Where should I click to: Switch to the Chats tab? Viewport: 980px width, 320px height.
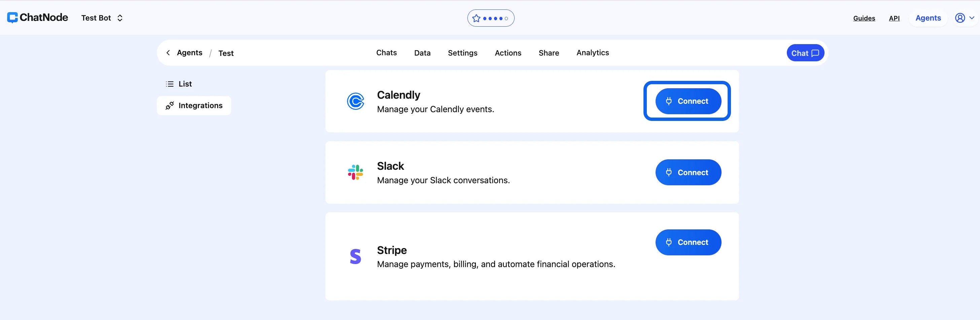pyautogui.click(x=386, y=53)
